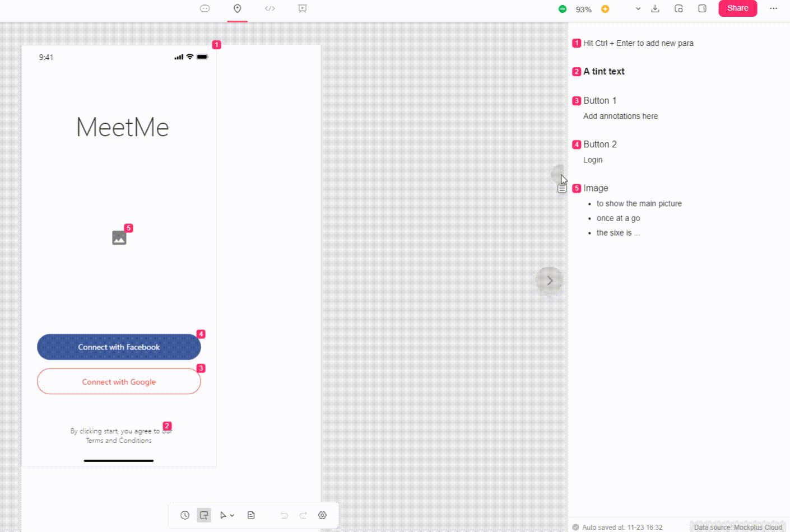Select the image placeholder marked 5
Viewport: 790px width, 532px height.
(x=119, y=238)
